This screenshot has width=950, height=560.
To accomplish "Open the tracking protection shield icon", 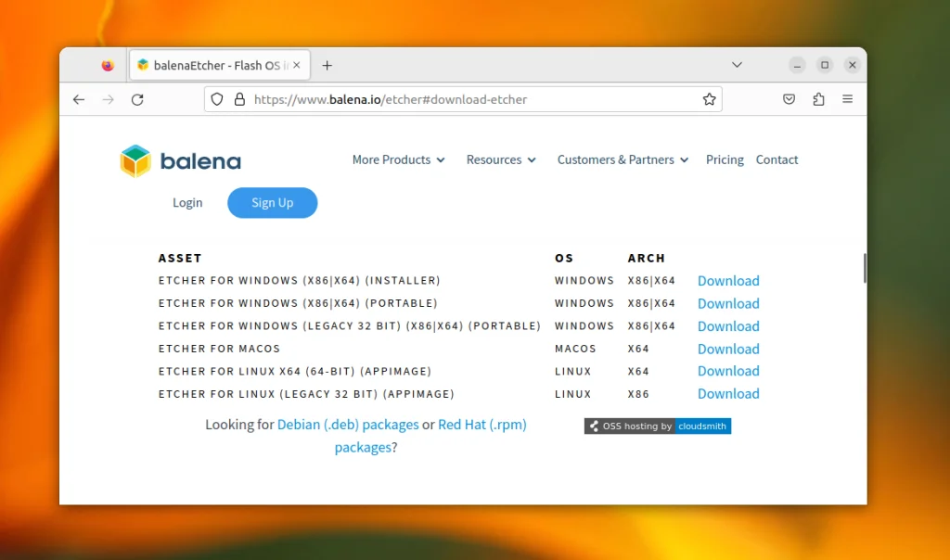I will [215, 98].
